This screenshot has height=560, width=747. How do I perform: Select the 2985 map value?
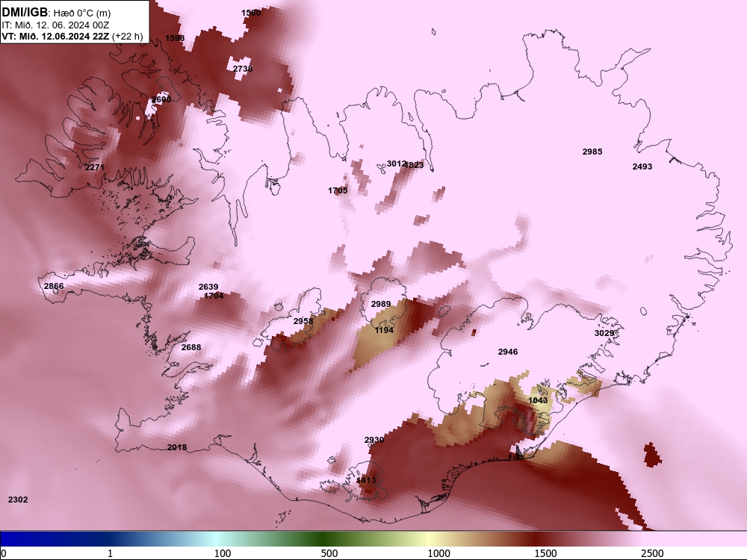pyautogui.click(x=592, y=152)
